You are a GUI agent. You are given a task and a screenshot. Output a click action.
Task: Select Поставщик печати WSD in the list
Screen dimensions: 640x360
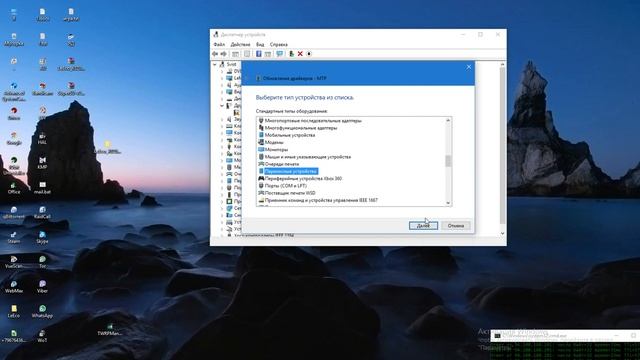click(290, 193)
